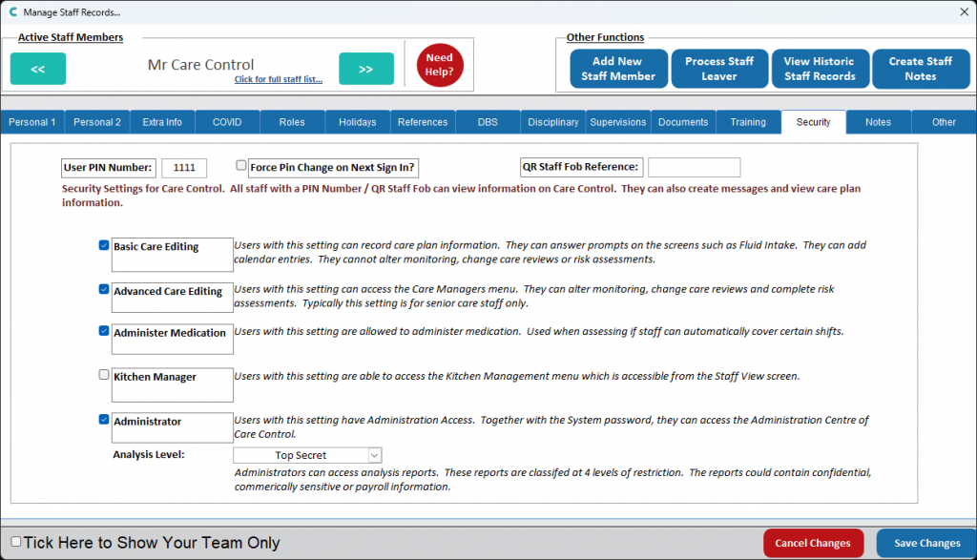Viewport: 977px width, 560px height.
Task: Enable the Kitchen Manager checkbox
Action: (x=104, y=375)
